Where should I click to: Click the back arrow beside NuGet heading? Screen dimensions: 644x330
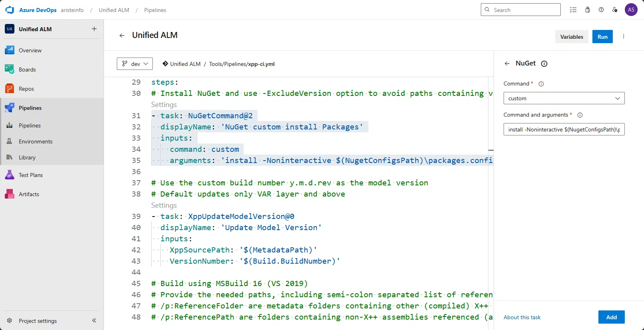[x=507, y=64]
